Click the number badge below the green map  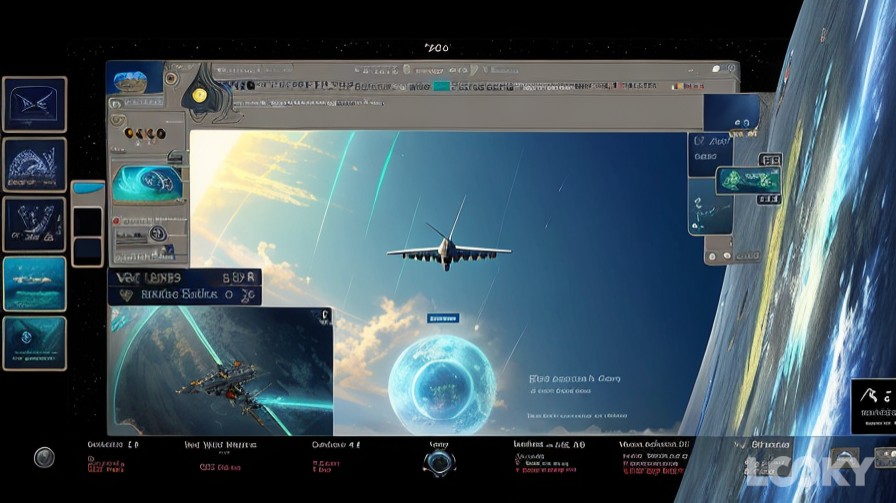[769, 199]
